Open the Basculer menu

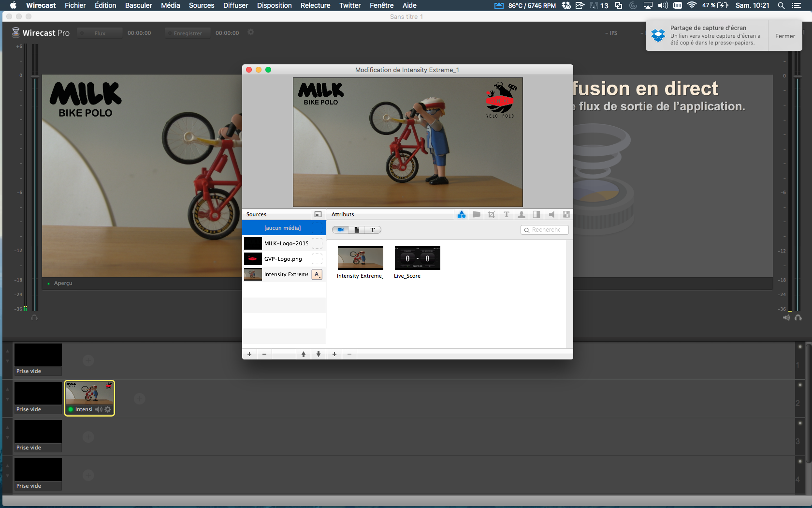click(x=138, y=5)
